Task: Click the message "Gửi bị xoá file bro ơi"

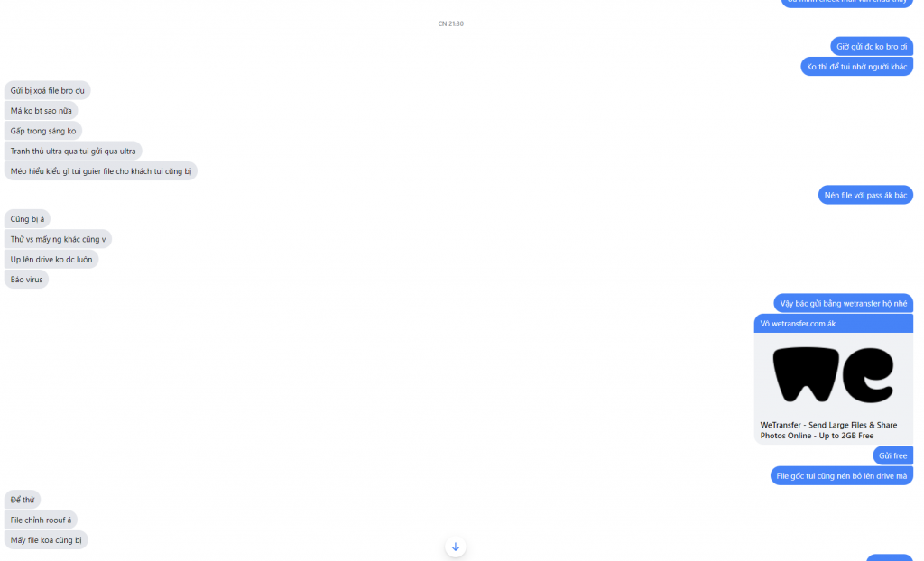Action: tap(47, 91)
